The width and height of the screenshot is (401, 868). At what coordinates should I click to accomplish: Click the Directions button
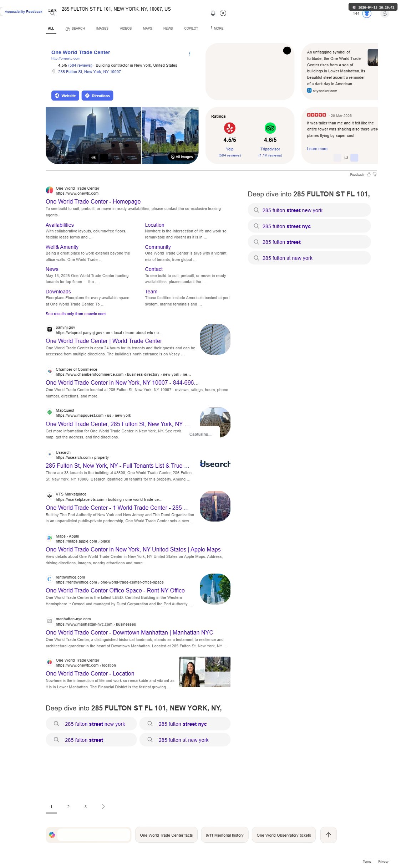click(97, 96)
